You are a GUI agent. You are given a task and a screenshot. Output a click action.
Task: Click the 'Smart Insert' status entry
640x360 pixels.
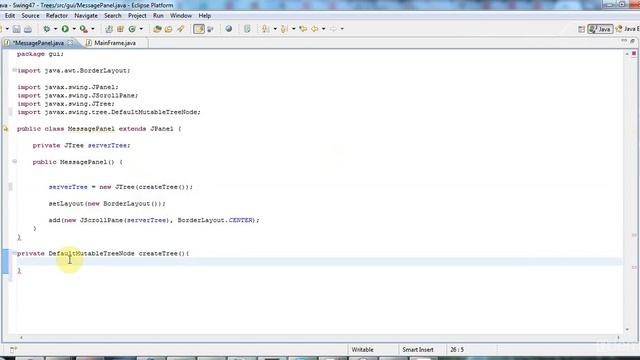(x=418, y=350)
